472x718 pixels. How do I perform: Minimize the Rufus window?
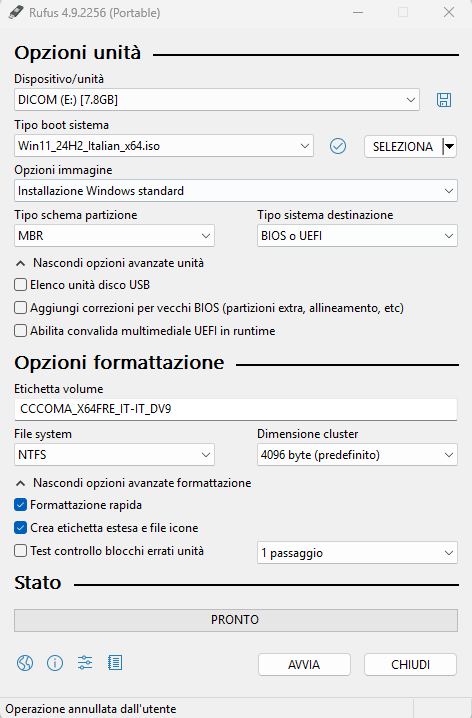pos(358,12)
